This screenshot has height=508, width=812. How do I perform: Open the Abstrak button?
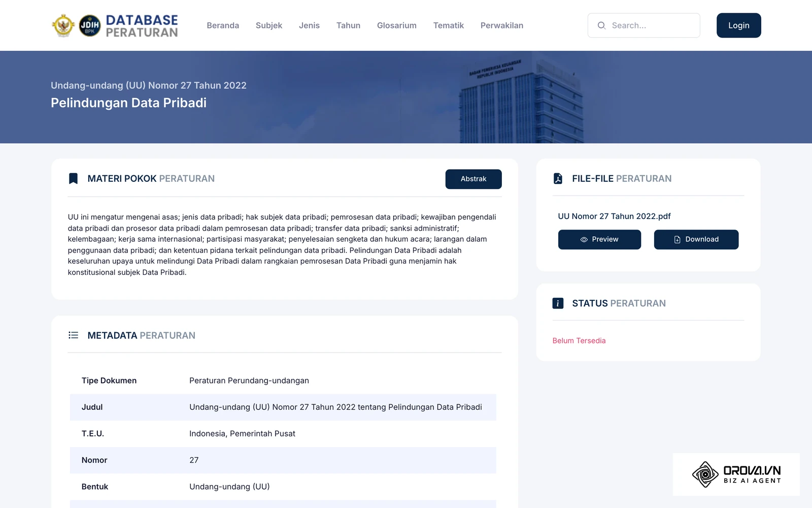click(473, 179)
